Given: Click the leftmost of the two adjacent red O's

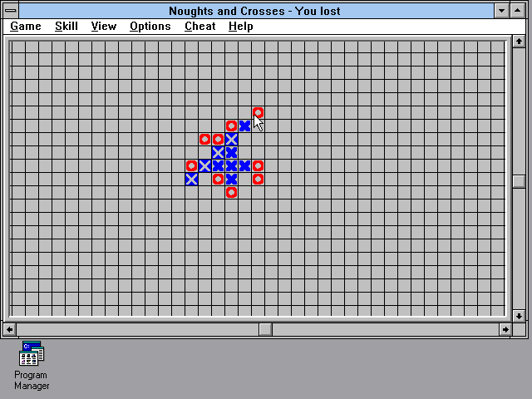Looking at the screenshot, I should coord(204,140).
